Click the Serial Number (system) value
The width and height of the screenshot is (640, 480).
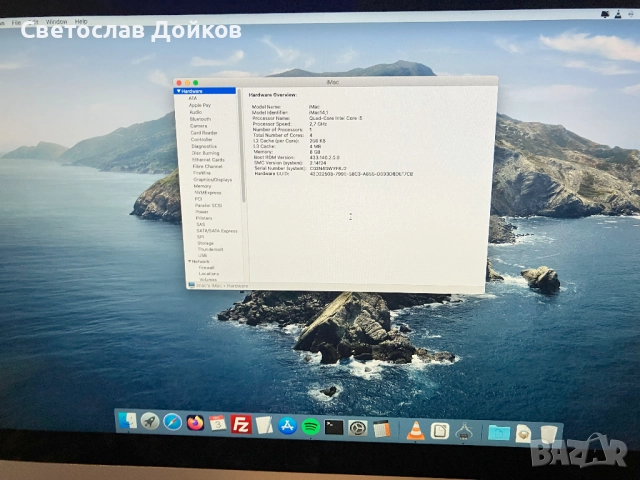coord(328,168)
